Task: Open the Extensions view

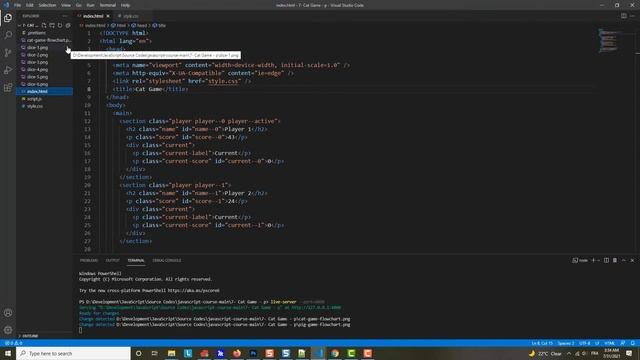Action: (x=8, y=88)
